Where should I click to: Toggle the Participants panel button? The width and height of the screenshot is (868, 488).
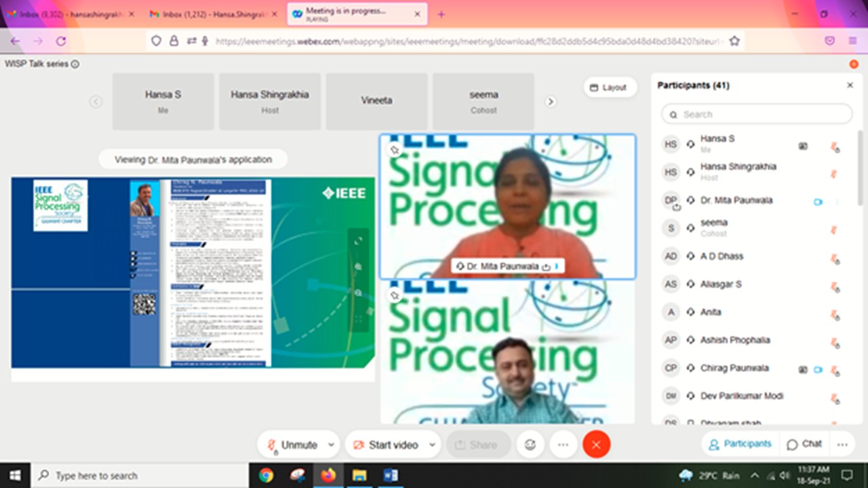point(740,444)
